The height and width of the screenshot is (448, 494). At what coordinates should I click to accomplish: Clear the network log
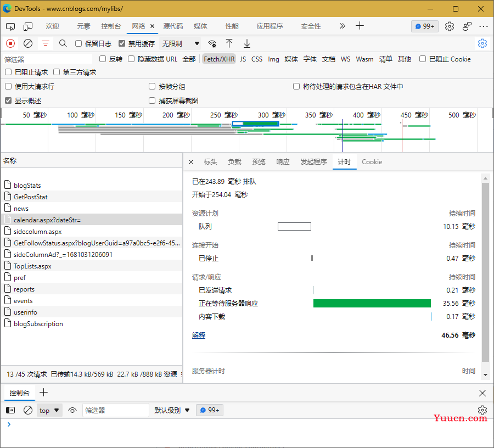28,43
